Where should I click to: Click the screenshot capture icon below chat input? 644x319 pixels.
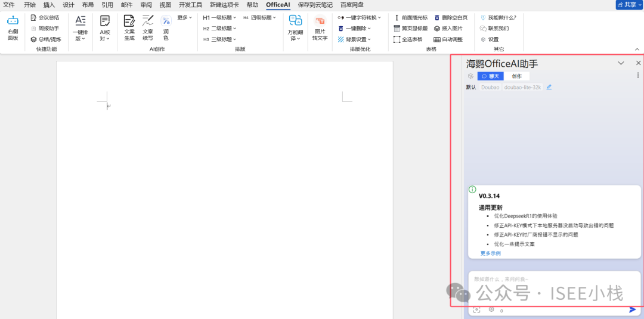pos(476,310)
